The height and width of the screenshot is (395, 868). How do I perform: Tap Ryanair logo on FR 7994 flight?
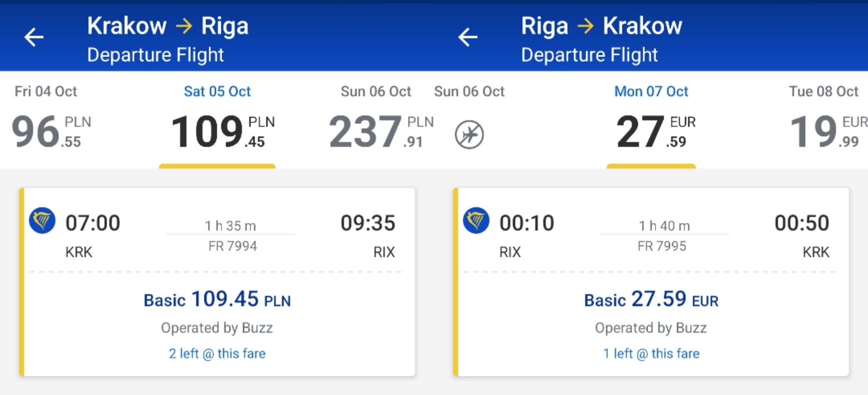point(42,221)
